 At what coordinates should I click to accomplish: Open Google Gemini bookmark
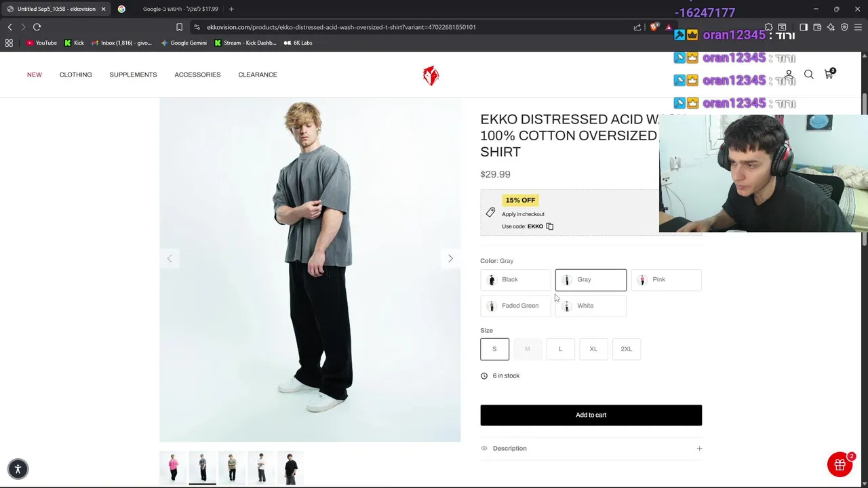pyautogui.click(x=184, y=43)
